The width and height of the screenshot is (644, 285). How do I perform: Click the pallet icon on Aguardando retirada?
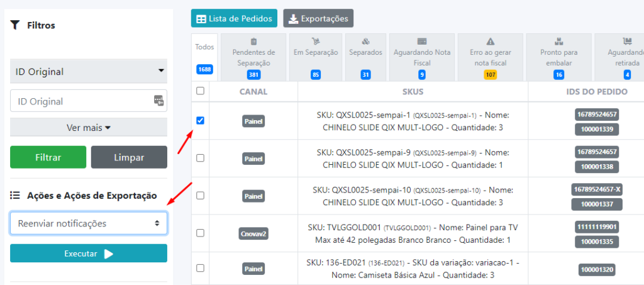pyautogui.click(x=627, y=41)
